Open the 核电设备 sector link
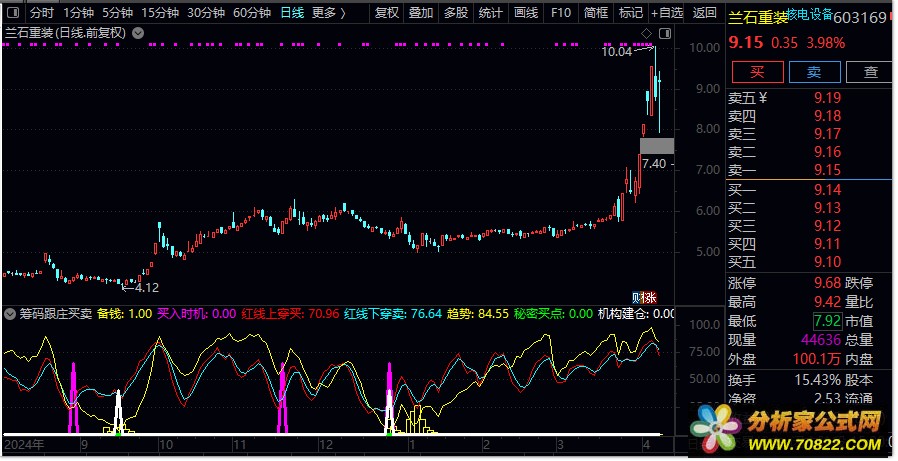Viewport: 898px width, 461px height. coord(810,15)
